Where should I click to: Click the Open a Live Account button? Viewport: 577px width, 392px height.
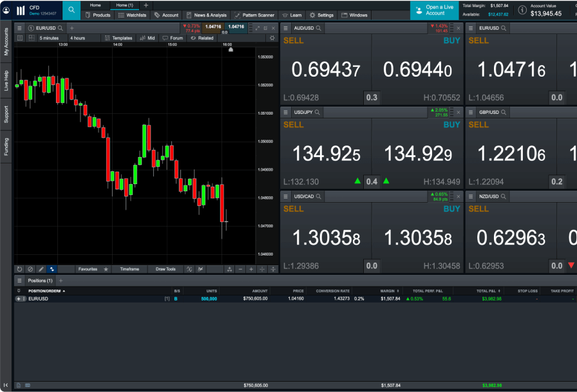pyautogui.click(x=433, y=10)
